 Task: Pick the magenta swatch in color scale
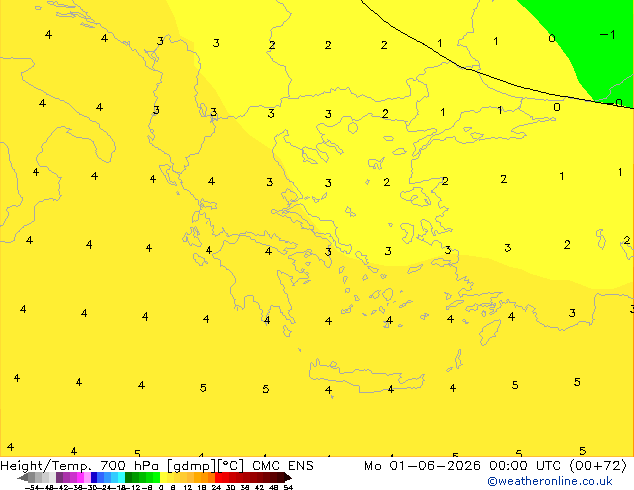coord(80,478)
